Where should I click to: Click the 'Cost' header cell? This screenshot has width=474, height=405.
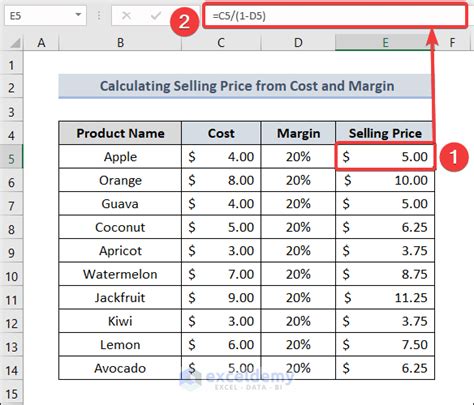pos(221,133)
